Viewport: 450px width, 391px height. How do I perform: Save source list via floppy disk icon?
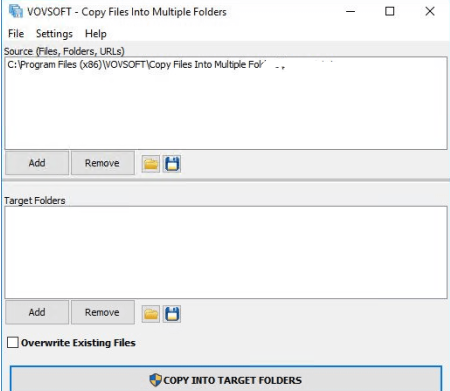point(172,164)
